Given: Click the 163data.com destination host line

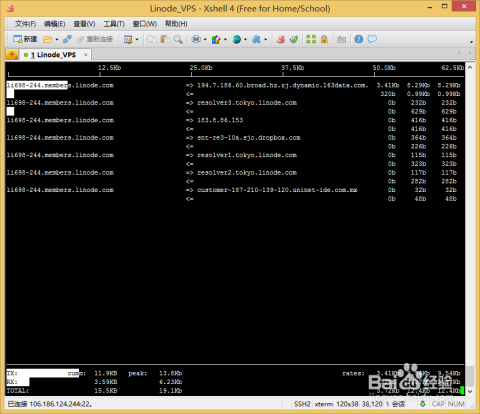Looking at the screenshot, I should pyautogui.click(x=283, y=85).
